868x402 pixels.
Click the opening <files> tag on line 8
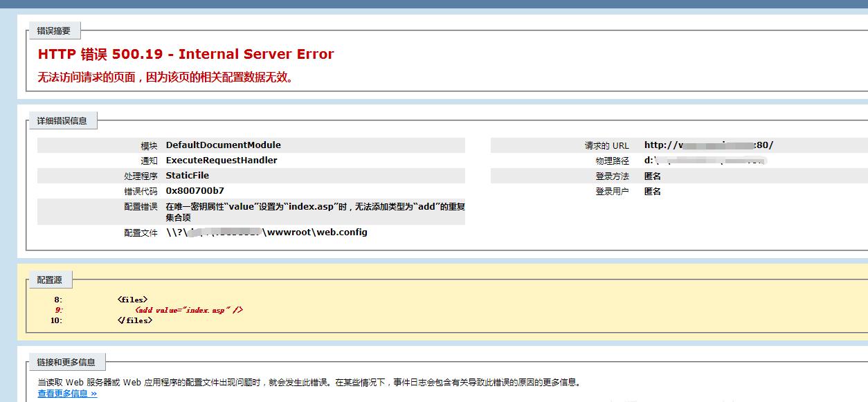(132, 300)
